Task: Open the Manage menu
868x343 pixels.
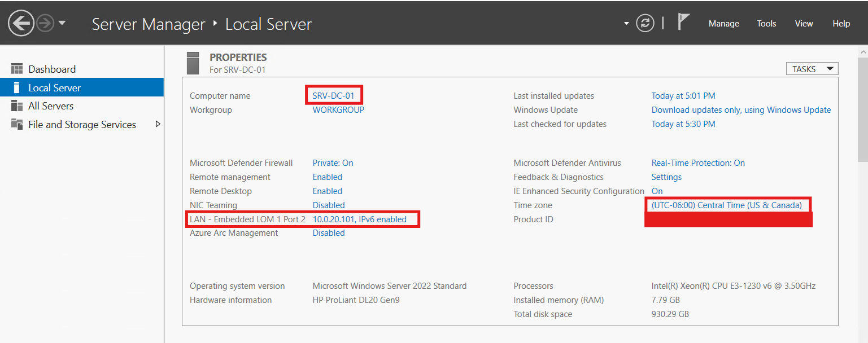Action: (x=723, y=23)
